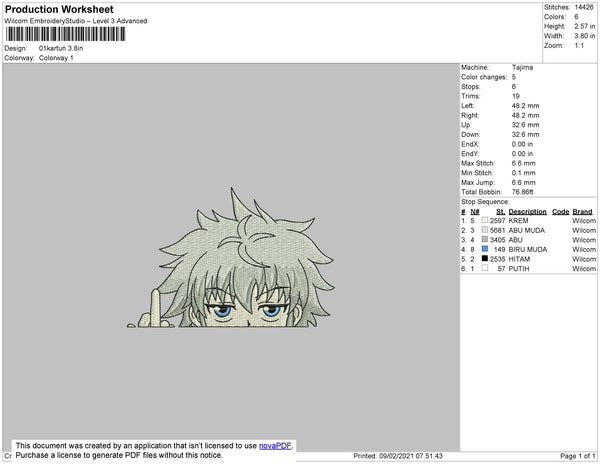Click the Production Worksheet heading

pos(59,9)
